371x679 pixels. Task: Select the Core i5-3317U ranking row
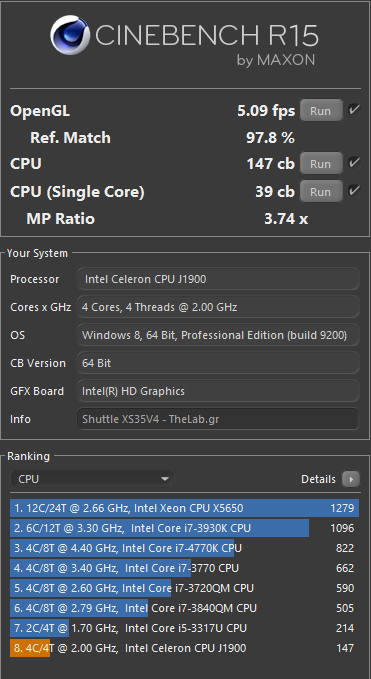tap(184, 628)
